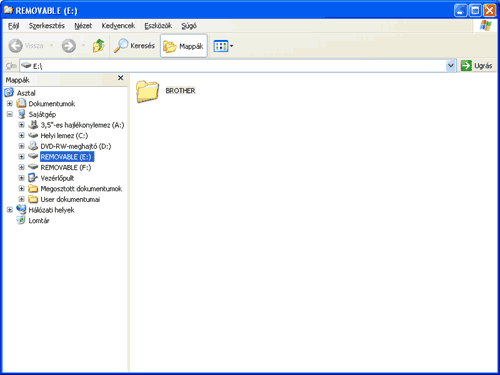Viewport: 500px width, 375px height.
Task: Expand the Megosztott dokumentumok node
Action: pyautogui.click(x=22, y=189)
